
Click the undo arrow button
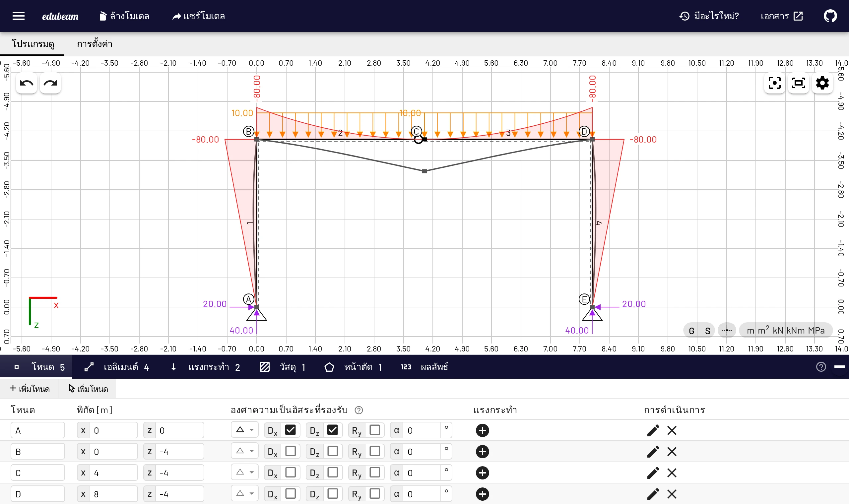(x=27, y=83)
